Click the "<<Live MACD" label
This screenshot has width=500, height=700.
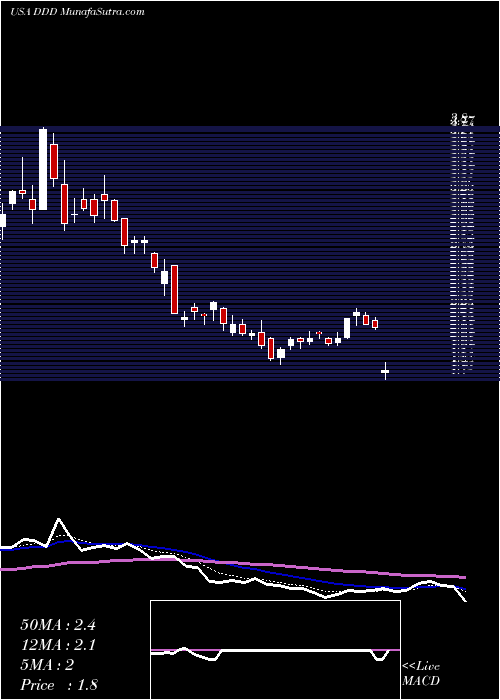tap(421, 674)
